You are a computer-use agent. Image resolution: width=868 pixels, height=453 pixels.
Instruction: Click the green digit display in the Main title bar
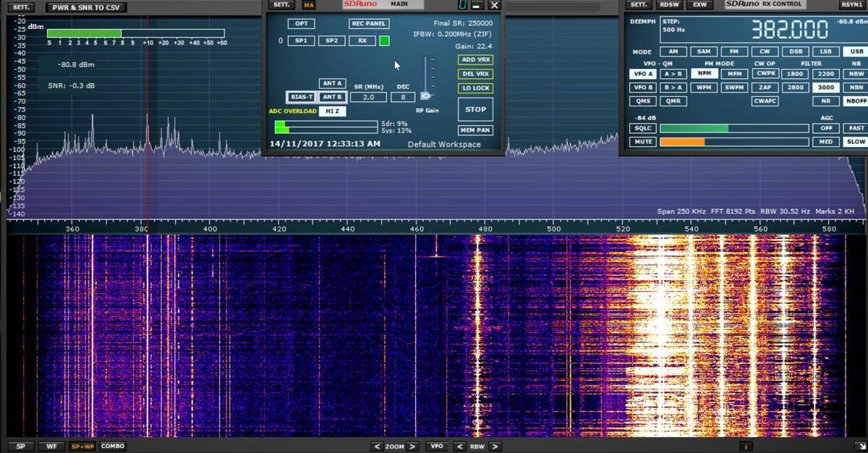461,5
